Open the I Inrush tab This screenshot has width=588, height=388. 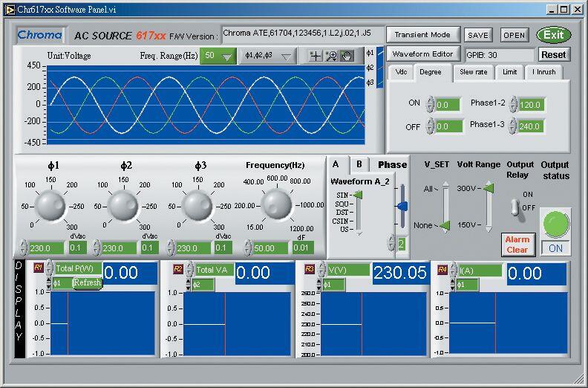coord(544,72)
